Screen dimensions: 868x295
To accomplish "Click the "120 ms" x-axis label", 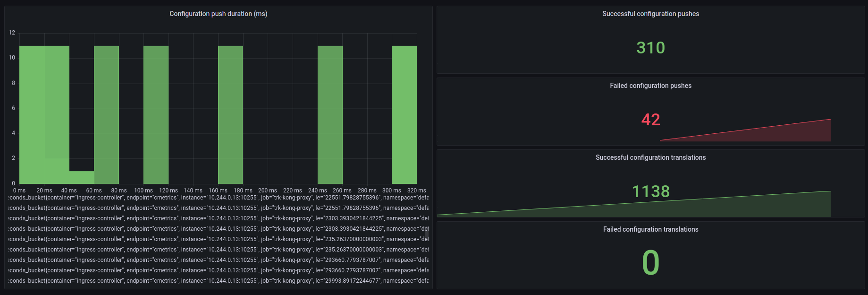I will click(x=169, y=191).
